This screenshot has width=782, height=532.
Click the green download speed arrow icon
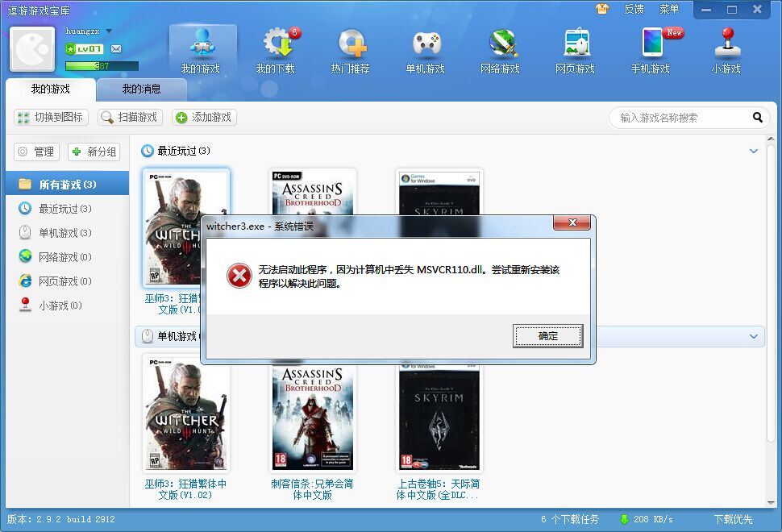click(x=624, y=519)
